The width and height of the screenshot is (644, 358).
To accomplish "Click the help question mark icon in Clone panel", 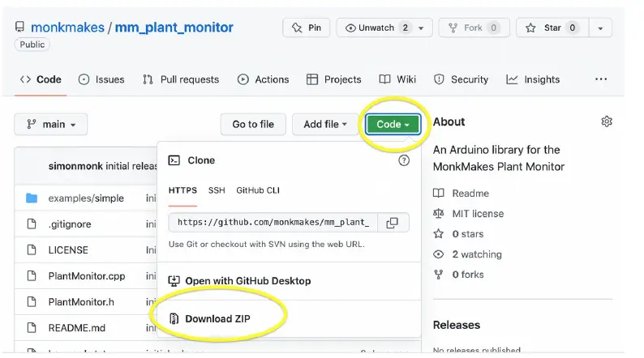I will pyautogui.click(x=404, y=160).
